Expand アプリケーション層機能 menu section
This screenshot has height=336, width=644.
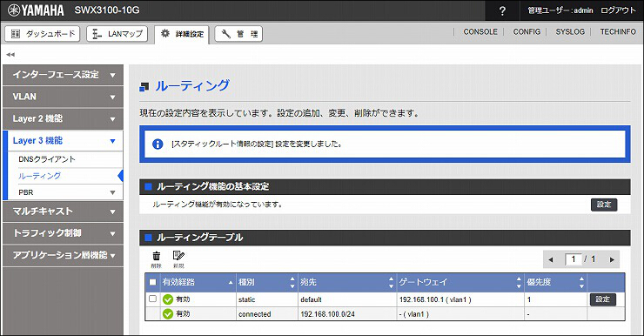tap(63, 256)
